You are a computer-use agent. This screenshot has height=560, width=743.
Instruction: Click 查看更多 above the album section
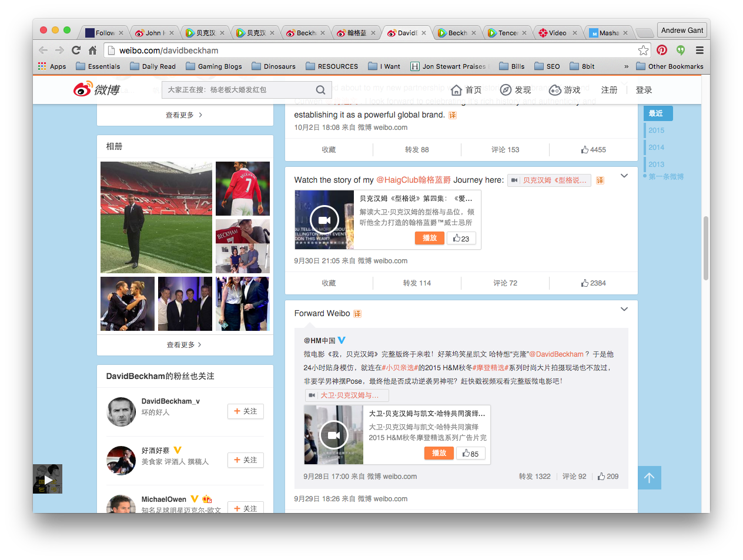tap(184, 115)
